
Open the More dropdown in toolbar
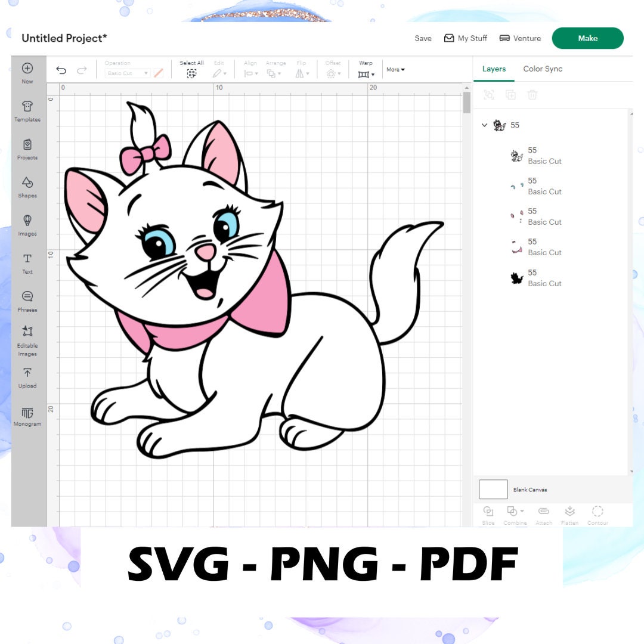(395, 70)
